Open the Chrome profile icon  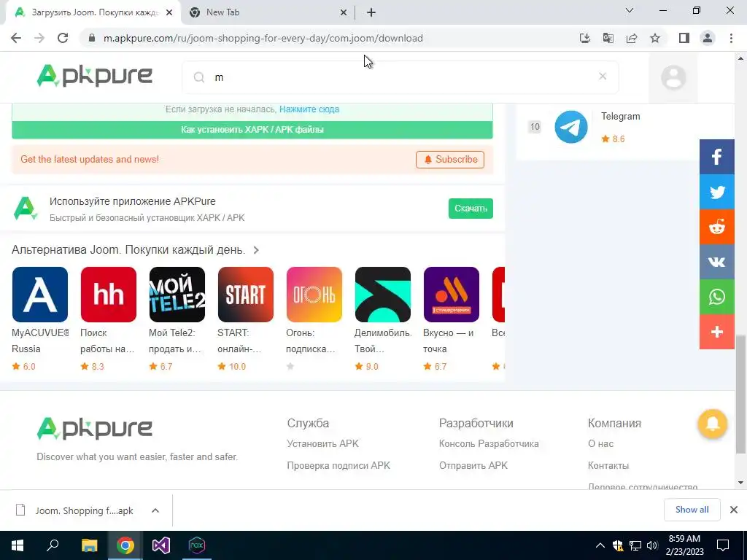click(x=708, y=38)
